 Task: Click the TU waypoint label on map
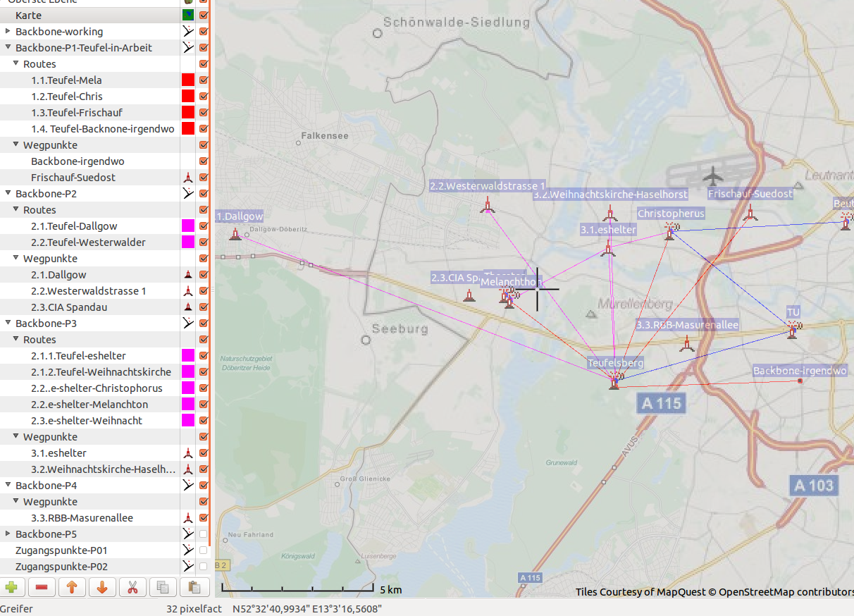(x=793, y=312)
